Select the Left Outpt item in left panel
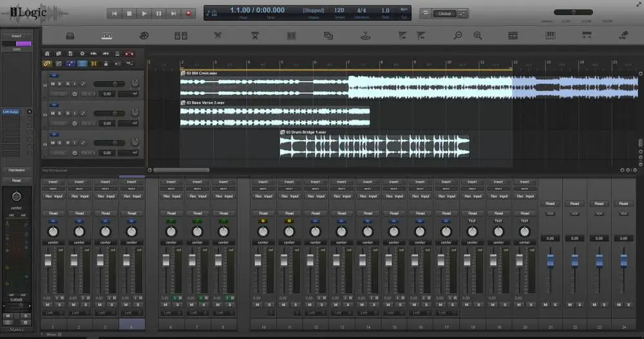644x339 pixels. 11,111
